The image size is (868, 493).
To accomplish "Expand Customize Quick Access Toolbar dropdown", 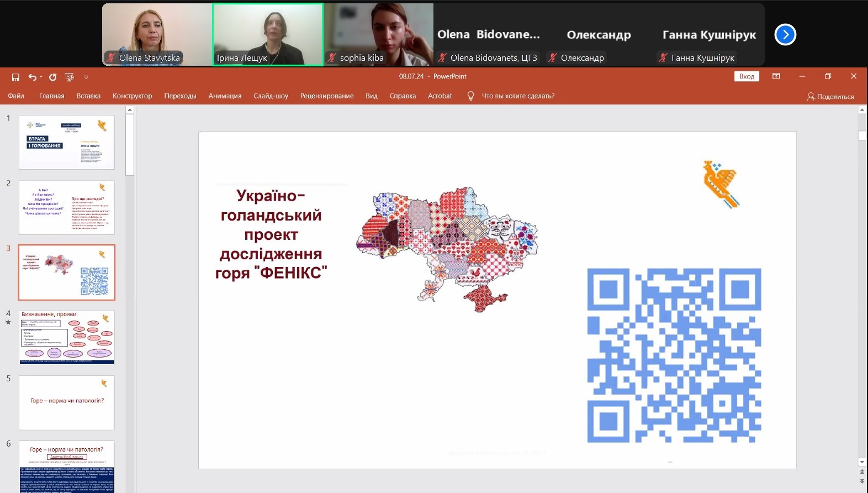I will (x=86, y=77).
